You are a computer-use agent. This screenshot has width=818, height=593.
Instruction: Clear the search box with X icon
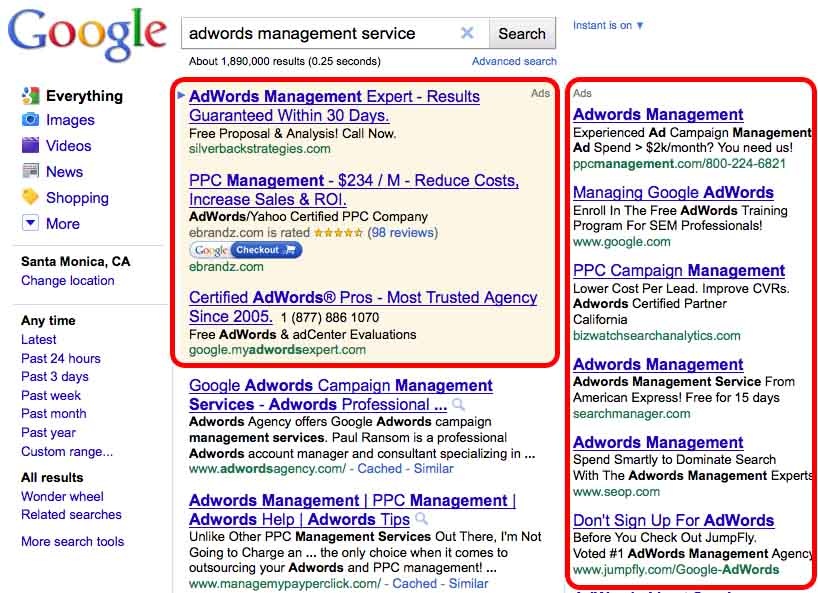[467, 33]
